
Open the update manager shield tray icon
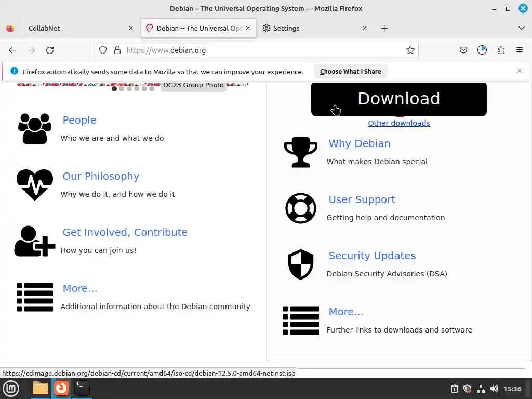(467, 389)
